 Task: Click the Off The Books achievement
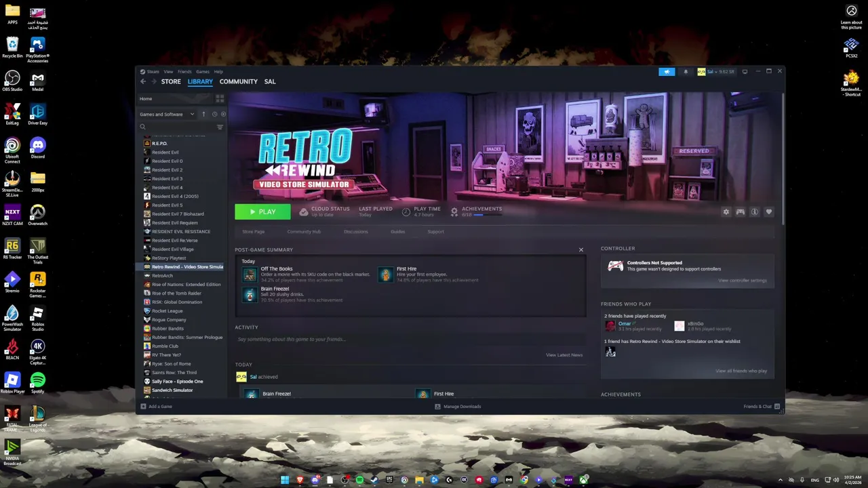(307, 274)
